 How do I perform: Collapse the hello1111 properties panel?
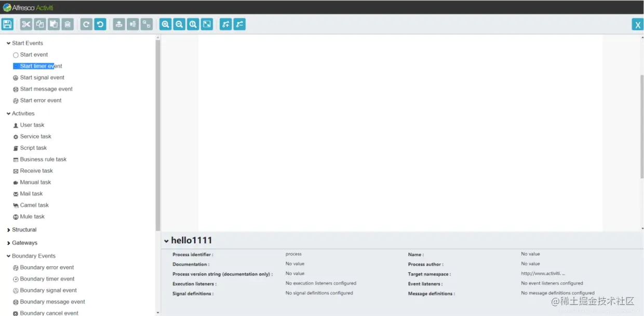(x=166, y=241)
